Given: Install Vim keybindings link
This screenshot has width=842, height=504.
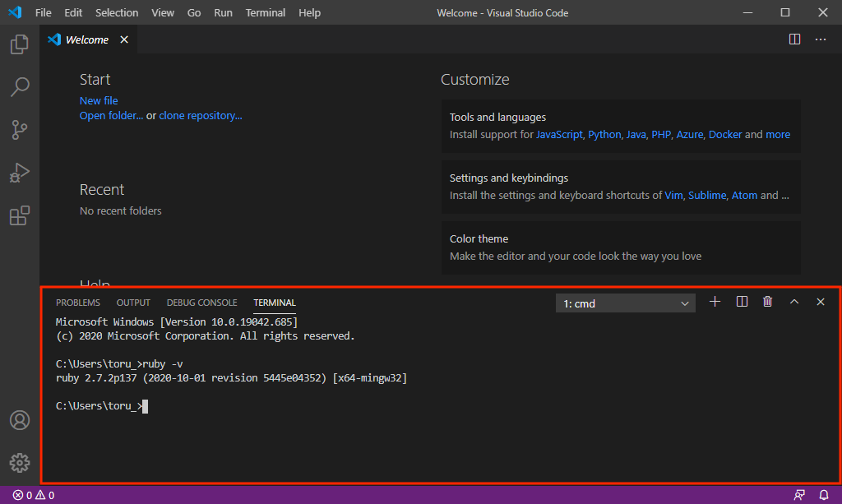Looking at the screenshot, I should (x=673, y=196).
